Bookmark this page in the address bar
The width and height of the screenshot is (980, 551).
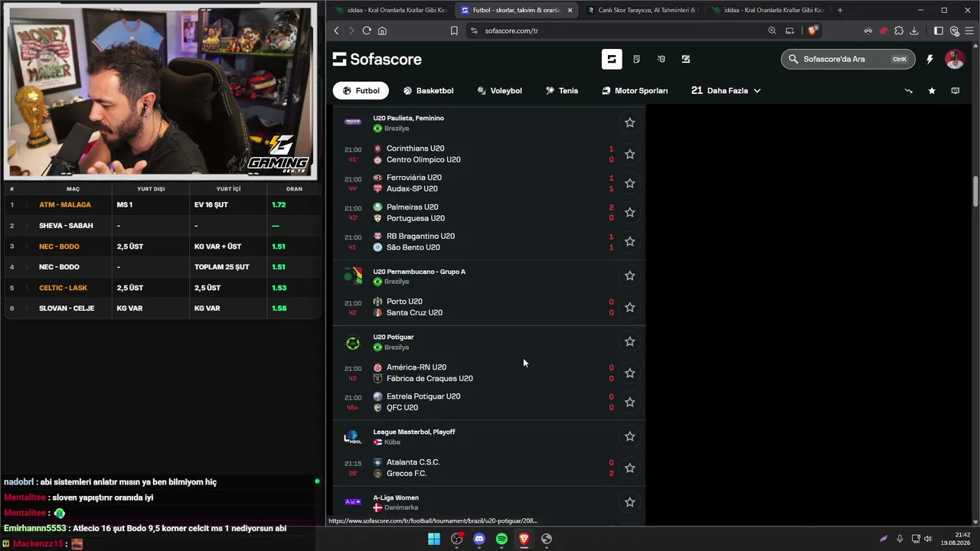(x=454, y=31)
